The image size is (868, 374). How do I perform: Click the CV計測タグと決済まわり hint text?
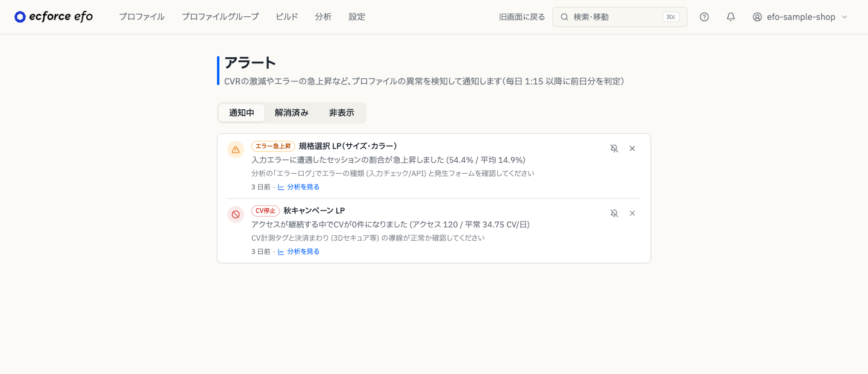[368, 238]
